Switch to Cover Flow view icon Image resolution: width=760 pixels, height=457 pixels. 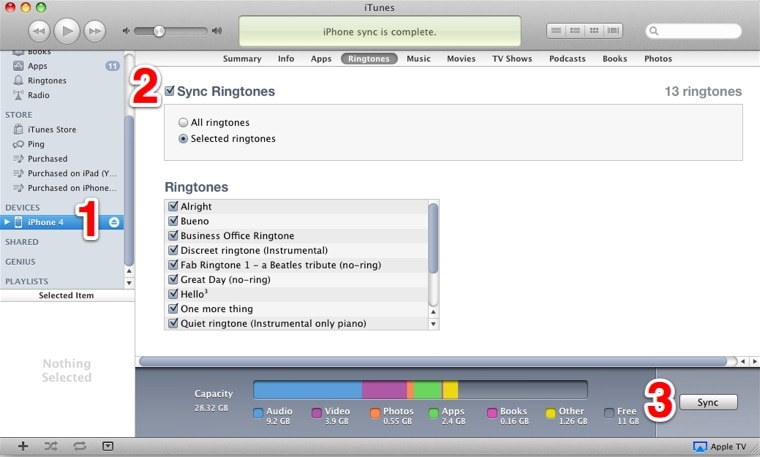point(613,31)
